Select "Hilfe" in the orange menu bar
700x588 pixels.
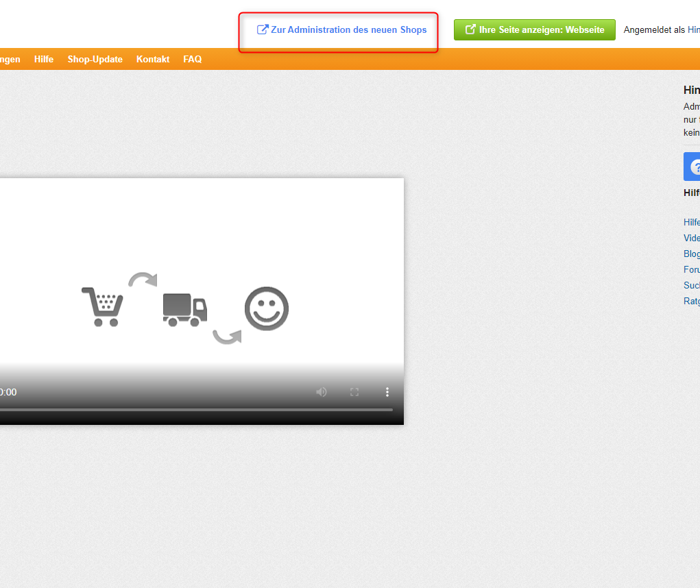pos(43,59)
